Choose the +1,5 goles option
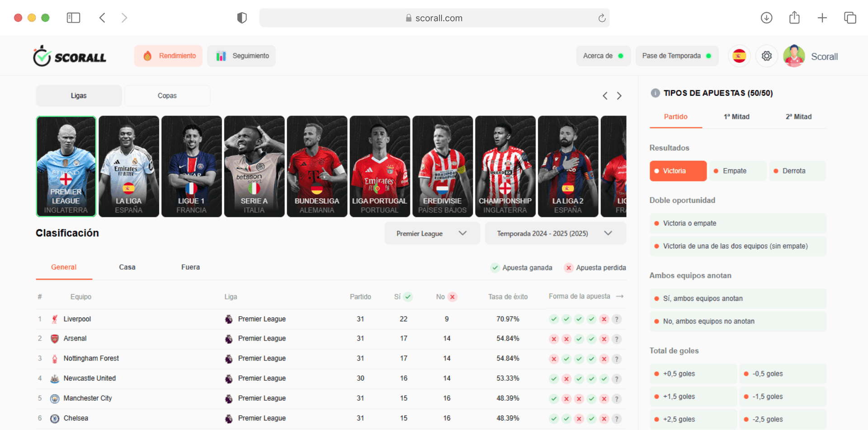Screen dimensions: 868x430 click(x=693, y=397)
